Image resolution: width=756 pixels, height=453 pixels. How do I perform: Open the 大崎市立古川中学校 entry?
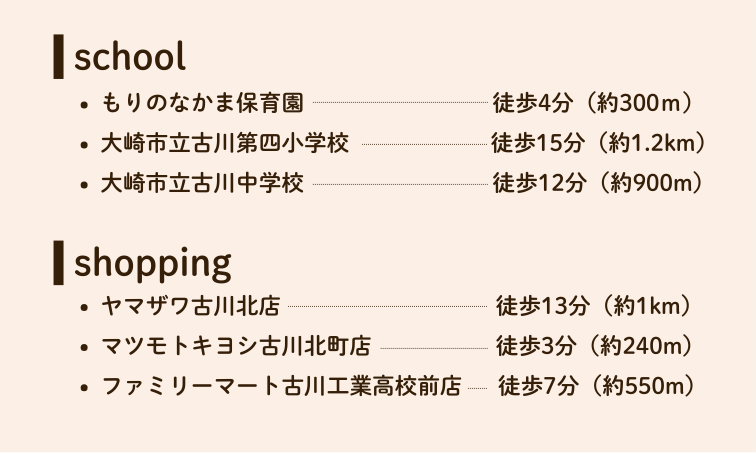(x=203, y=183)
